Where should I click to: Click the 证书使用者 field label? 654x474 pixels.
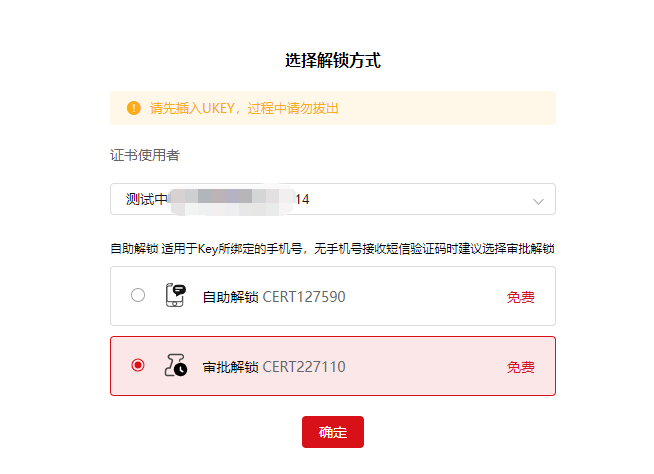pyautogui.click(x=145, y=155)
